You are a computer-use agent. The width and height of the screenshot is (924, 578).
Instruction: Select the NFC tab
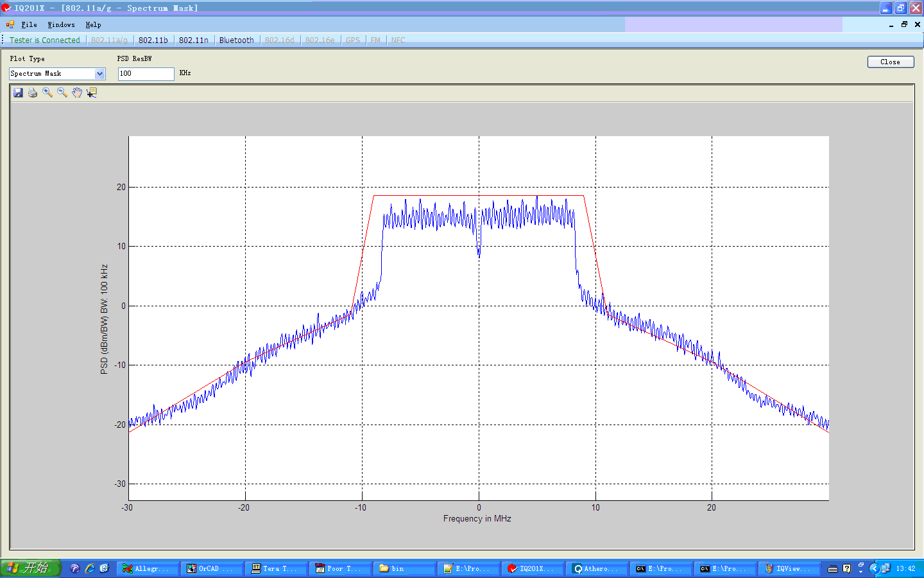tap(398, 40)
